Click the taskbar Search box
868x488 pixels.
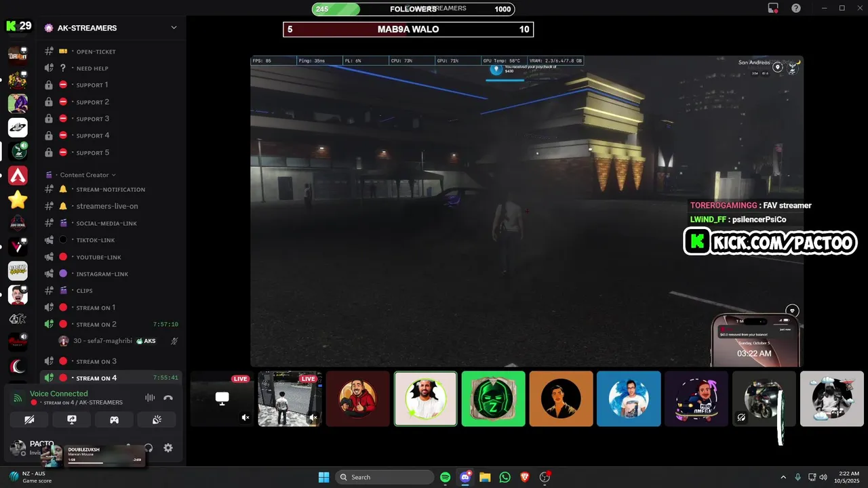pyautogui.click(x=384, y=477)
